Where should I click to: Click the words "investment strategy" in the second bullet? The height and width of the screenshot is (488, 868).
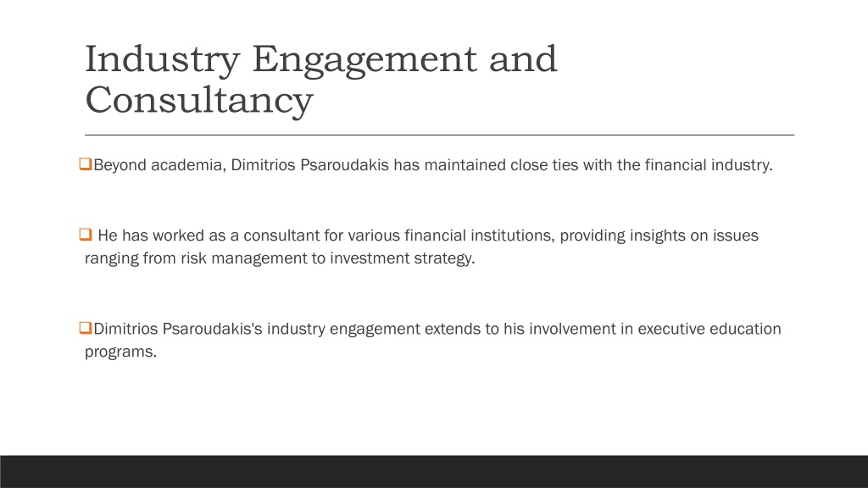tap(403, 258)
